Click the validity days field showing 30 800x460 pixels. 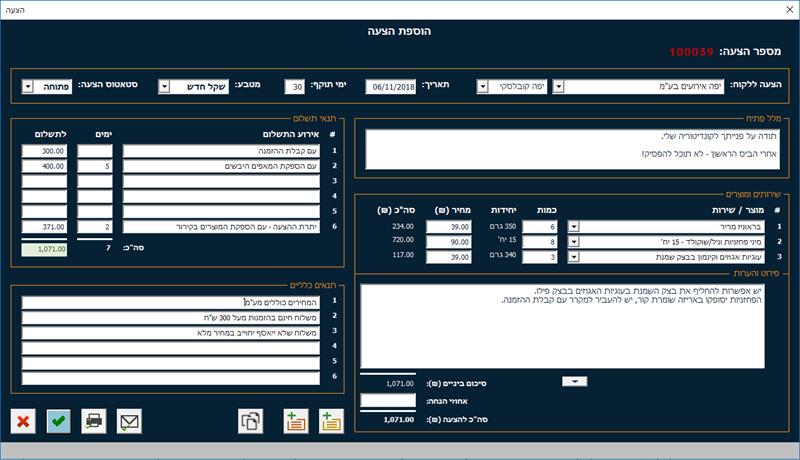(x=294, y=87)
